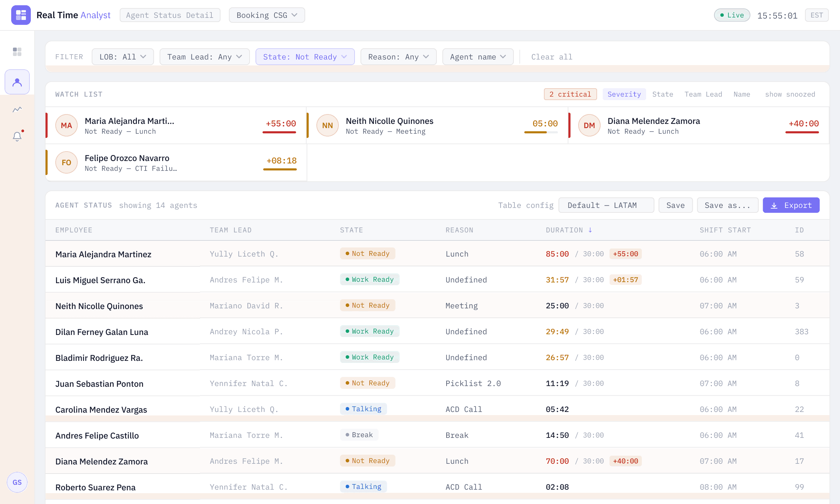Toggle Duration column sort arrow

coord(590,230)
